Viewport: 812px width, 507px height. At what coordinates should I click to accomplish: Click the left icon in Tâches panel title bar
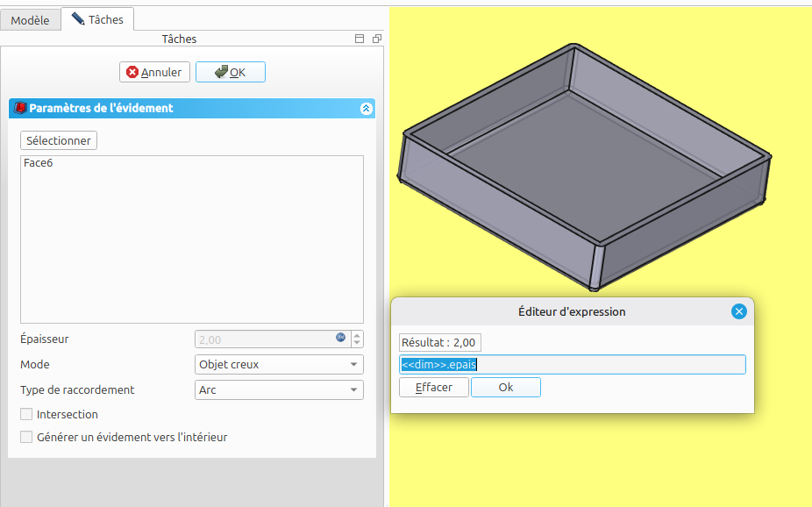pos(359,39)
